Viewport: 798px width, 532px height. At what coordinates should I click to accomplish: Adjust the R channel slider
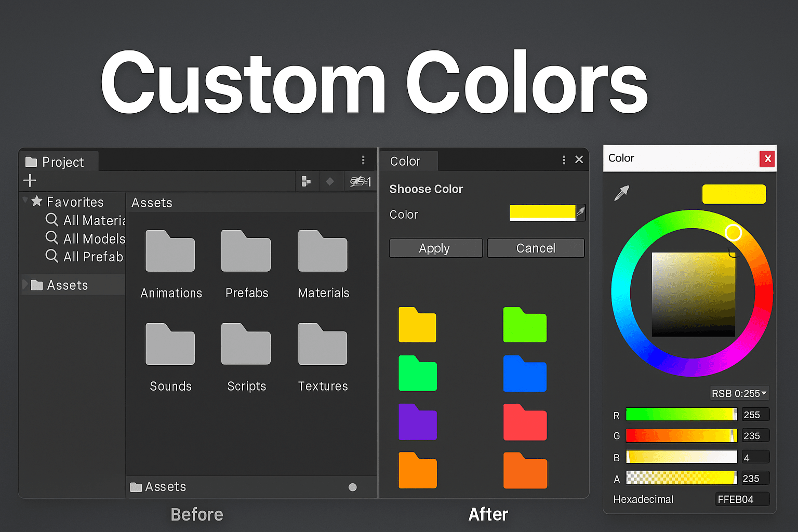[682, 414]
